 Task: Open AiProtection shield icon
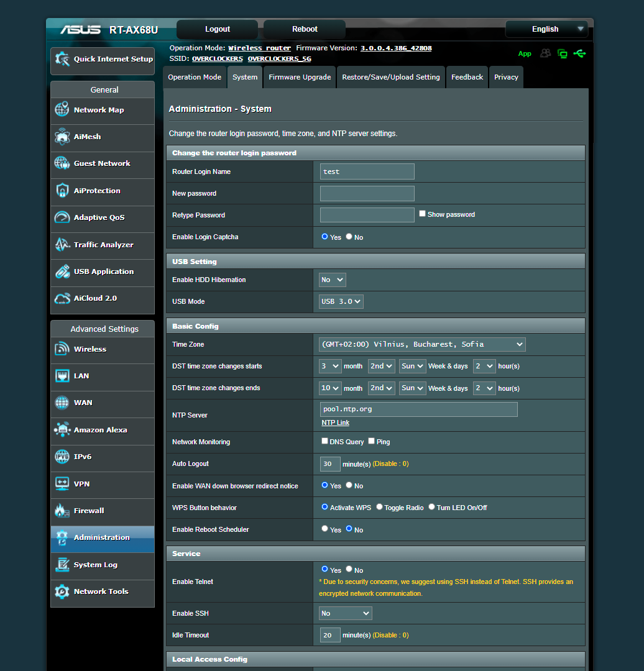pyautogui.click(x=62, y=191)
